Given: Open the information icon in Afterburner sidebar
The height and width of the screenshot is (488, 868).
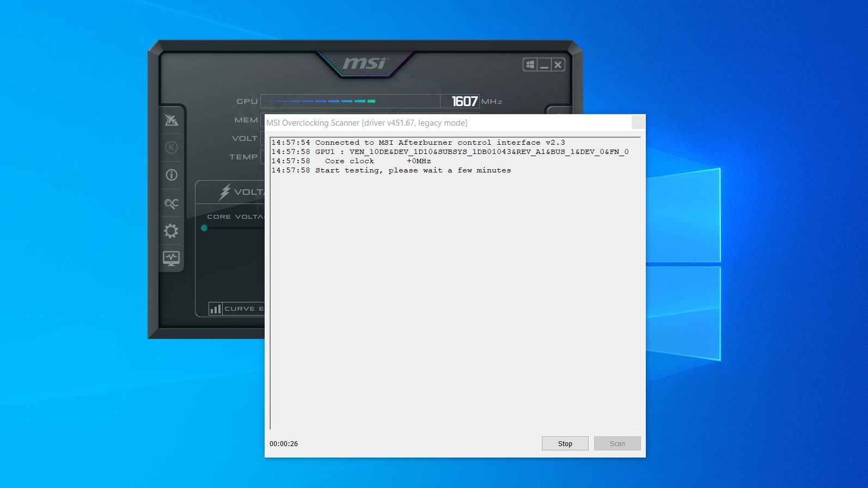Looking at the screenshot, I should (172, 175).
